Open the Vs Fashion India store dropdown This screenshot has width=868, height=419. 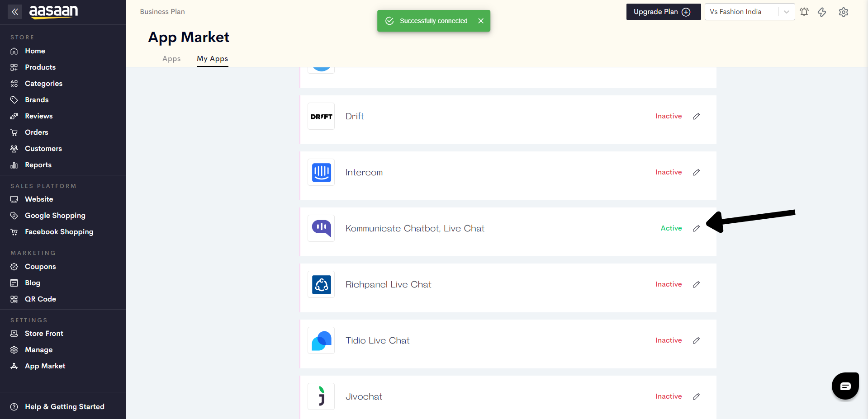coord(749,12)
